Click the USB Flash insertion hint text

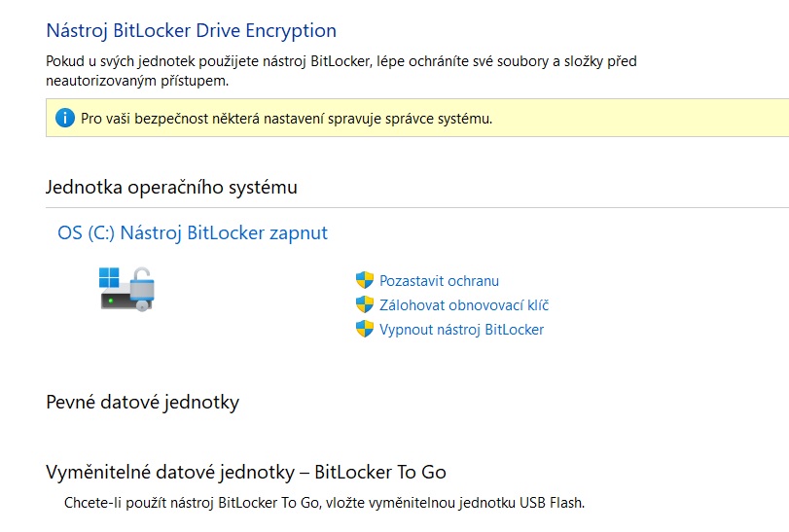325,504
